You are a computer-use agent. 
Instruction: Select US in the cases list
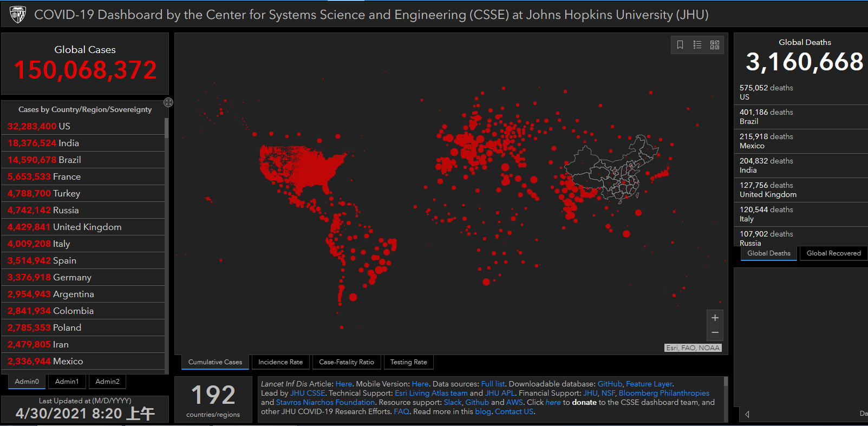pos(83,126)
